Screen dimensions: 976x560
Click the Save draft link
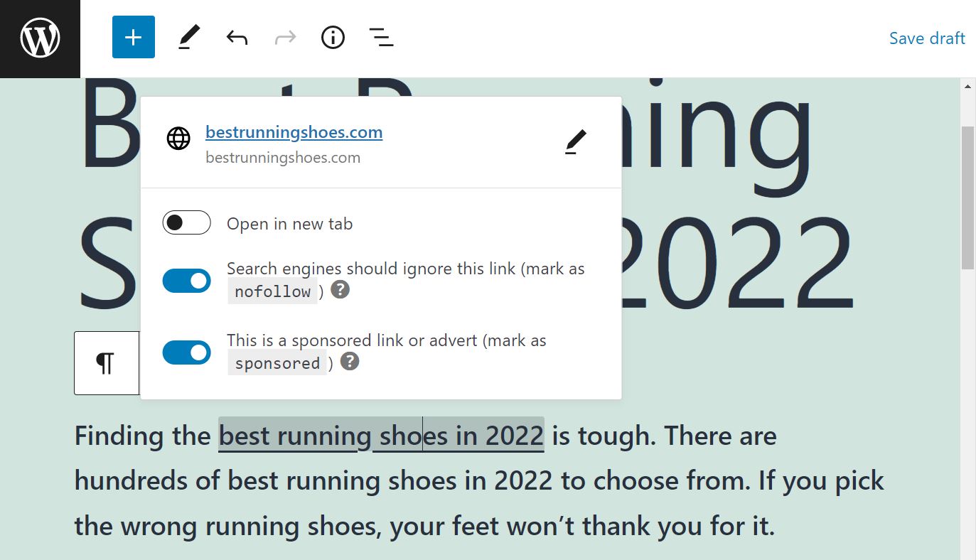927,38
